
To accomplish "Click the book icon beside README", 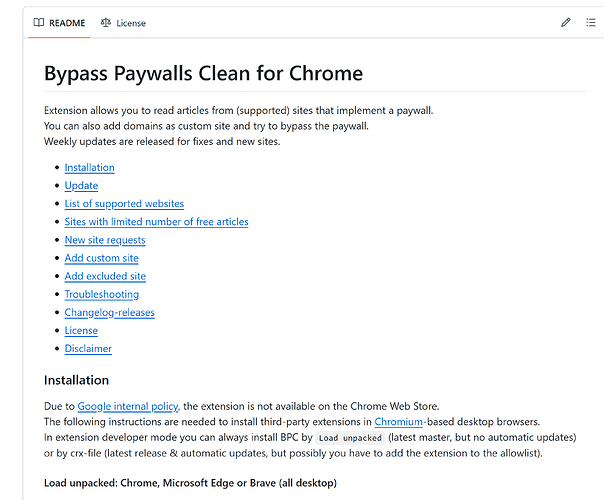I will [39, 23].
